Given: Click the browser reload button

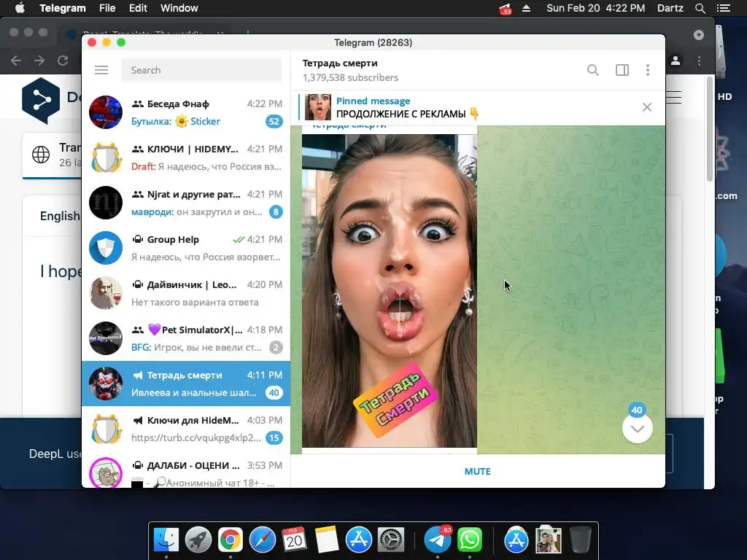Looking at the screenshot, I should coord(63,61).
